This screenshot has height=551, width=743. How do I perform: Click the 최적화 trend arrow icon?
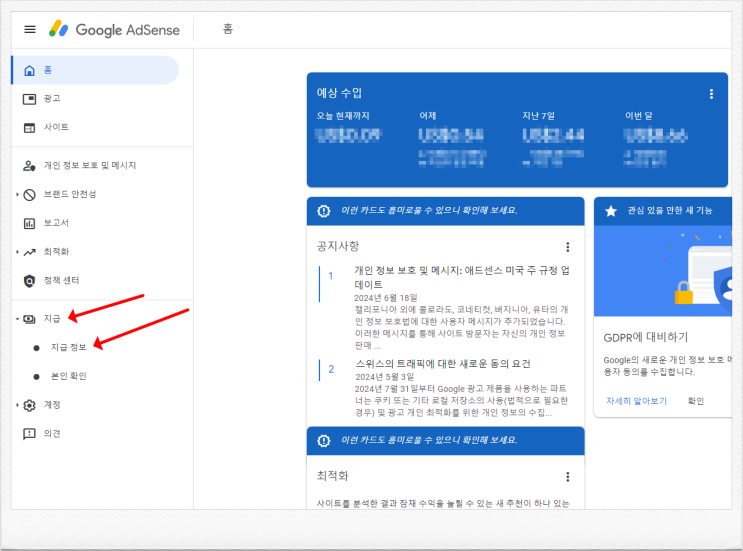coord(29,252)
